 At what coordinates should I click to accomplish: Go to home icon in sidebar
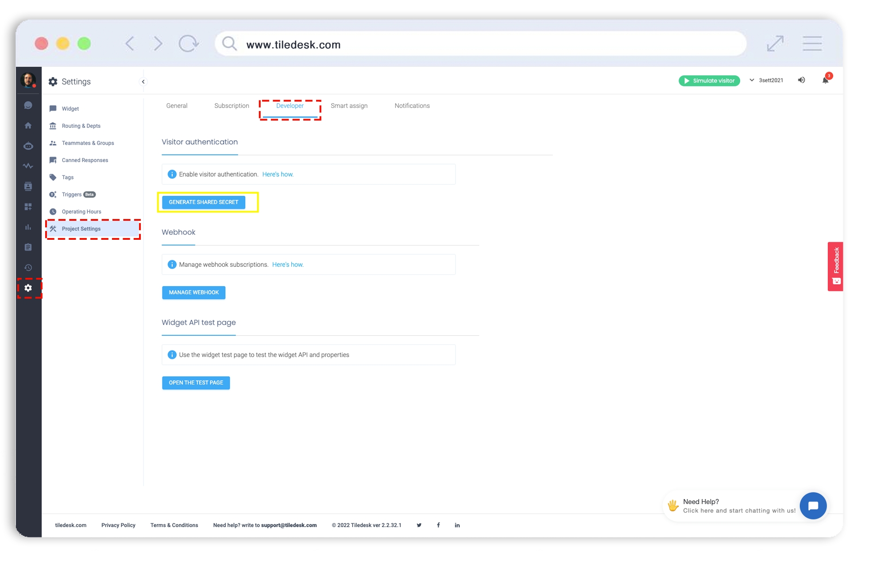(x=28, y=126)
